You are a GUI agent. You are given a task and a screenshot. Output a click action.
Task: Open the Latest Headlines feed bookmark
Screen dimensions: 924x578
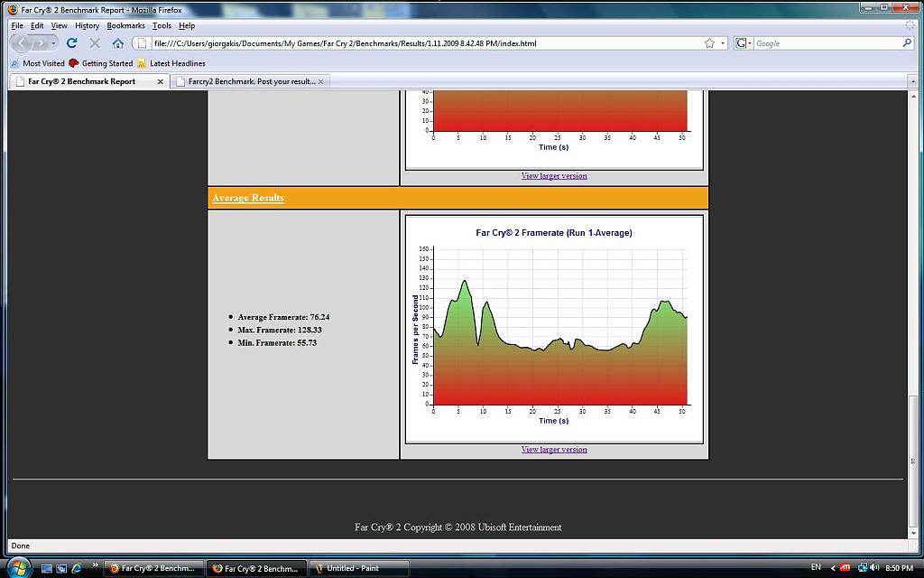click(x=171, y=63)
